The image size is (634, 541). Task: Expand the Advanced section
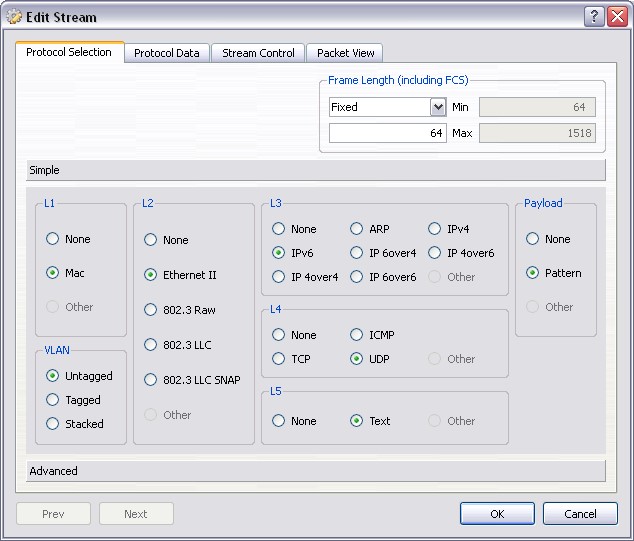[316, 471]
